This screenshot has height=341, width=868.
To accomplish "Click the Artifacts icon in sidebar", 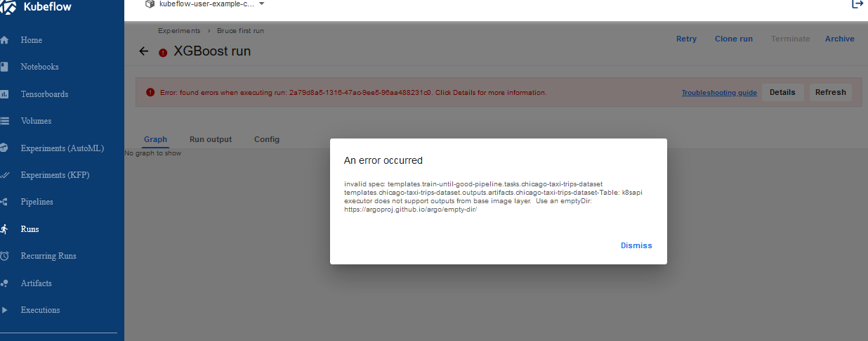I will coord(4,283).
